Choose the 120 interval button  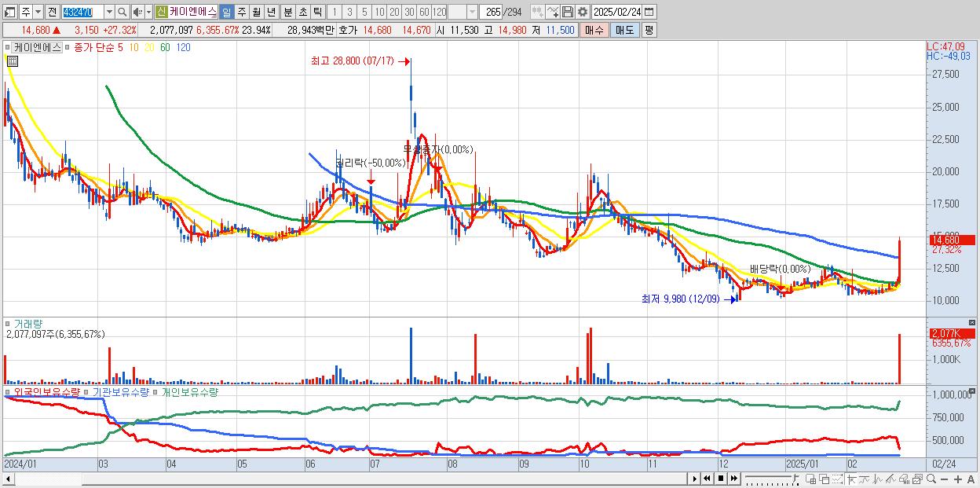tap(440, 12)
